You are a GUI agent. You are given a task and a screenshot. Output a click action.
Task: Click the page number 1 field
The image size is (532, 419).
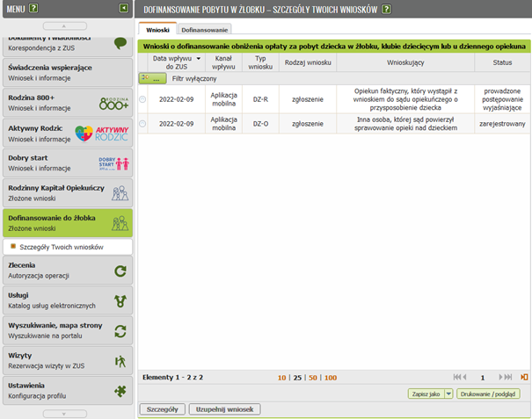pos(483,378)
